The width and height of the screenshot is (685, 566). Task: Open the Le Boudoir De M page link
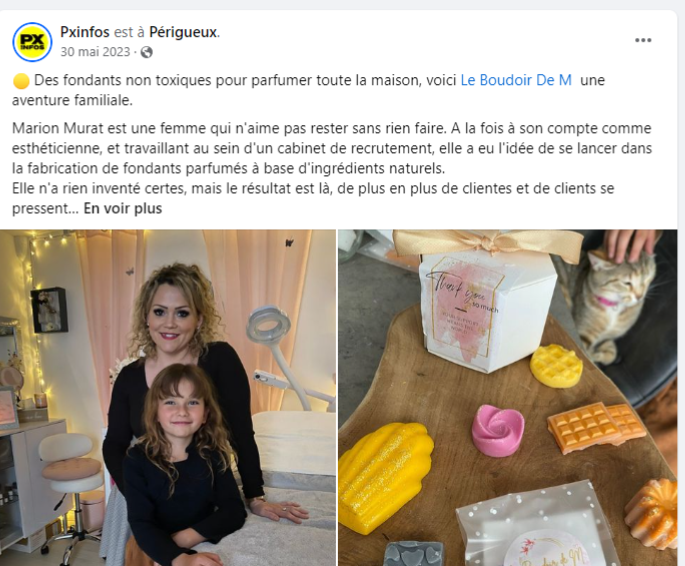[516, 80]
